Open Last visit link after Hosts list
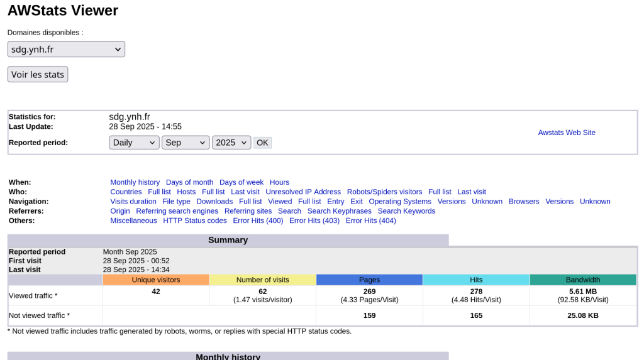 click(x=245, y=192)
